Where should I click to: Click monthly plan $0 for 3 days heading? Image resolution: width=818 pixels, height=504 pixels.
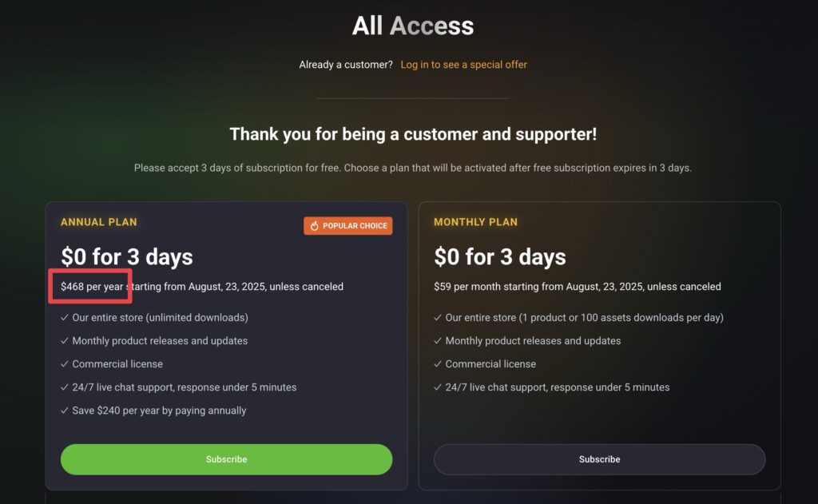click(500, 256)
